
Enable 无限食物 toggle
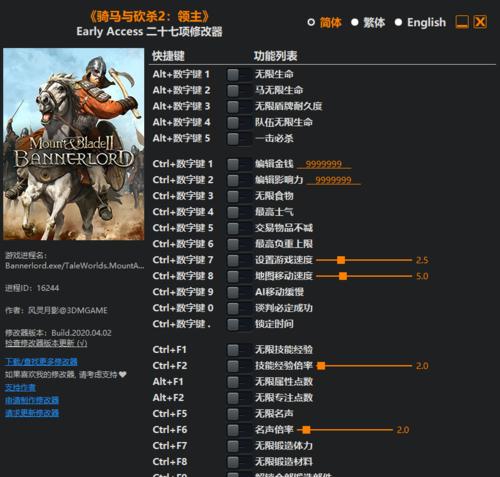(239, 196)
